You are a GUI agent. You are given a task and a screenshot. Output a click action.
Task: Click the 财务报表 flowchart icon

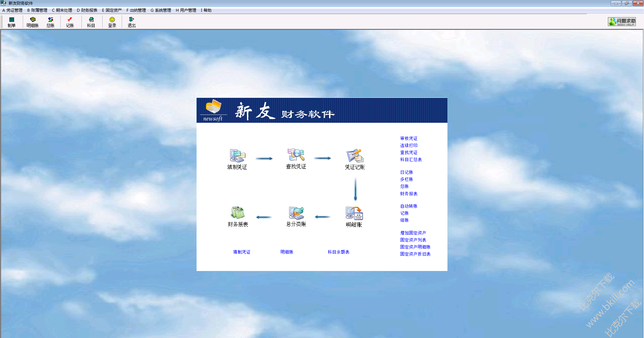point(237,213)
